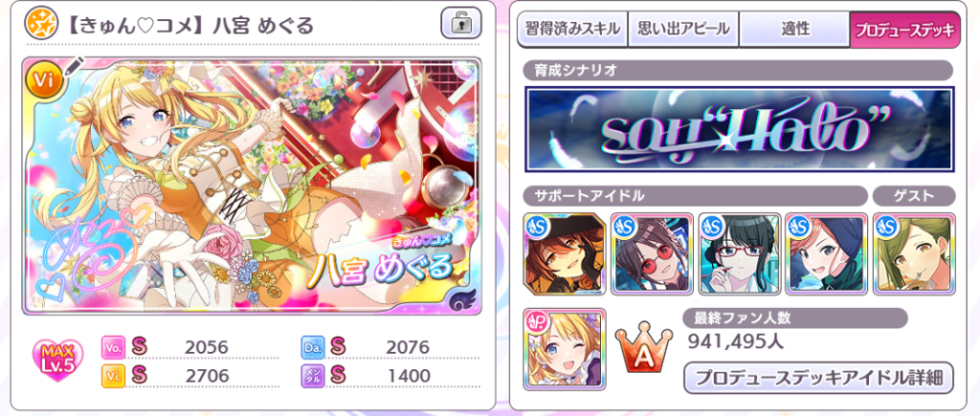Select the support idol with blue beanie
Image resolution: width=980 pixels, height=416 pixels.
(x=827, y=253)
